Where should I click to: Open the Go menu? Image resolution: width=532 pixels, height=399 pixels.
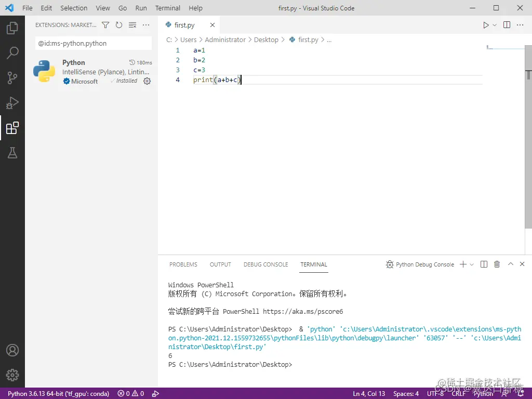[x=123, y=8]
